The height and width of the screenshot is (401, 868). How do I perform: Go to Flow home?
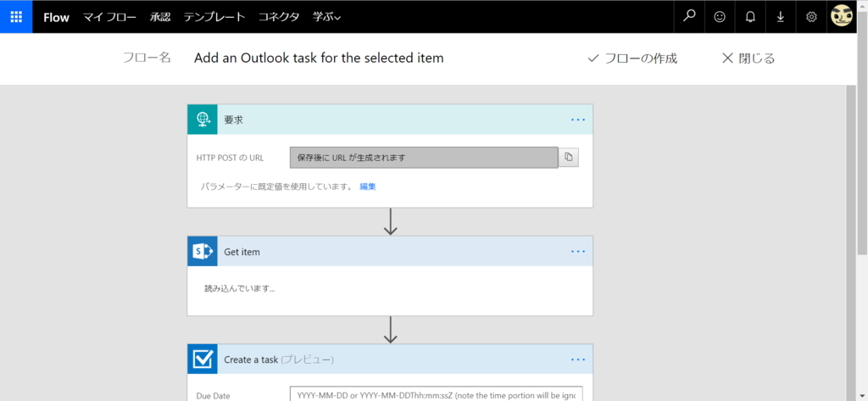pyautogui.click(x=57, y=17)
